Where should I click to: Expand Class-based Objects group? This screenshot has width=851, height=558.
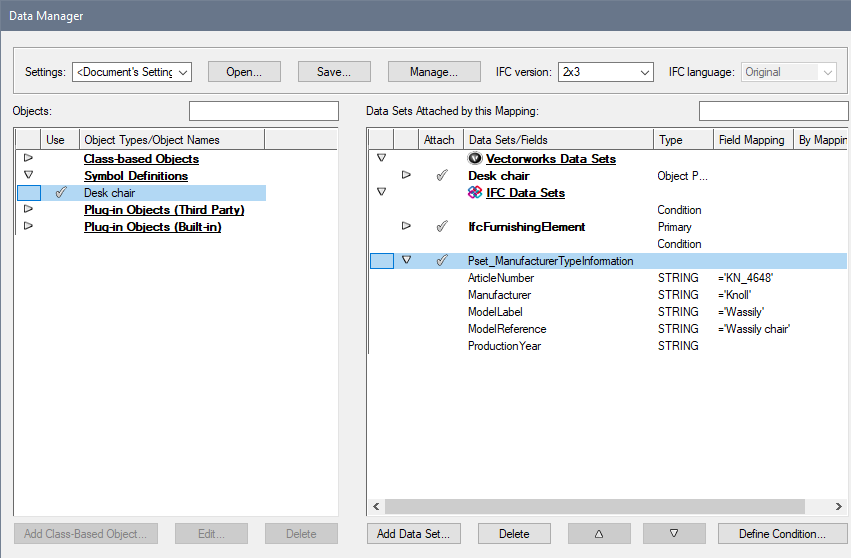[28, 159]
